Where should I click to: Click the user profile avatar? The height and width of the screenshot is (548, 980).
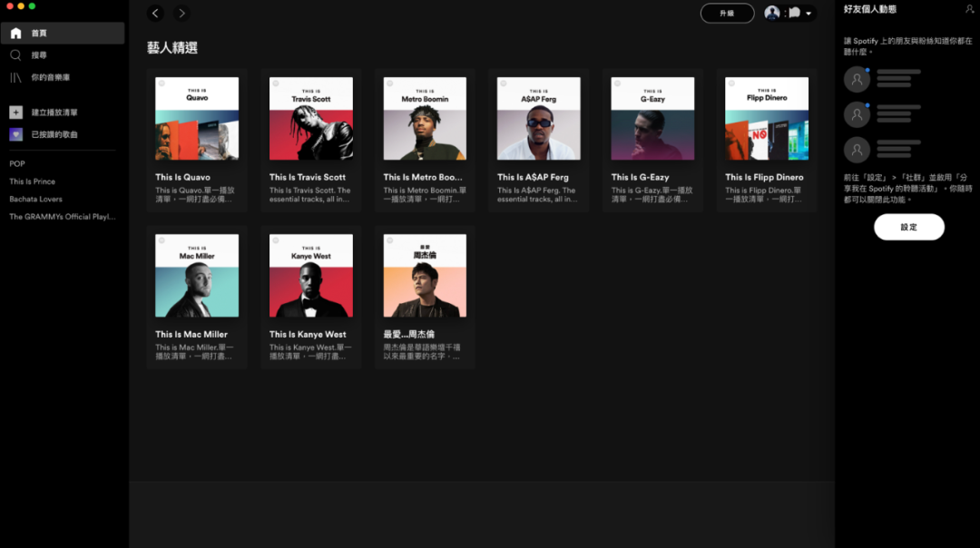click(x=772, y=13)
